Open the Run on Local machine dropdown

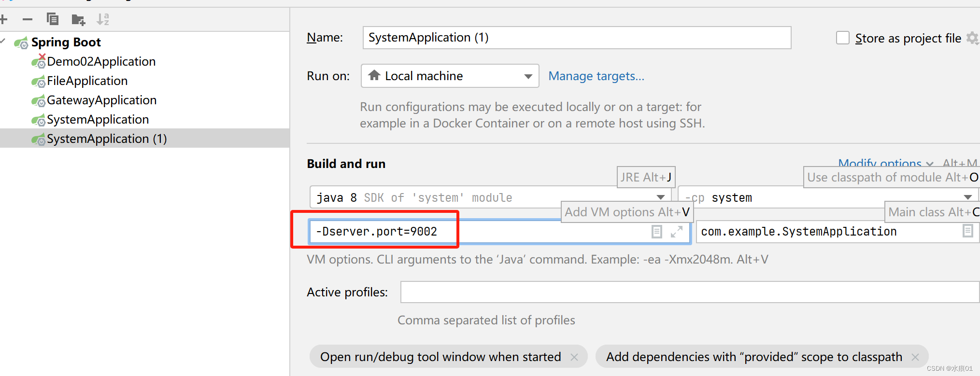point(450,76)
